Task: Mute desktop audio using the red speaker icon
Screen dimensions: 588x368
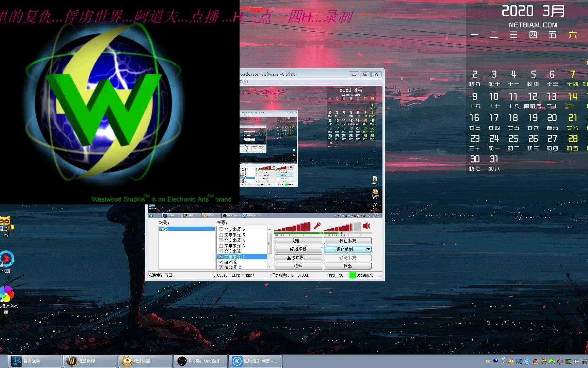Action: [366, 226]
